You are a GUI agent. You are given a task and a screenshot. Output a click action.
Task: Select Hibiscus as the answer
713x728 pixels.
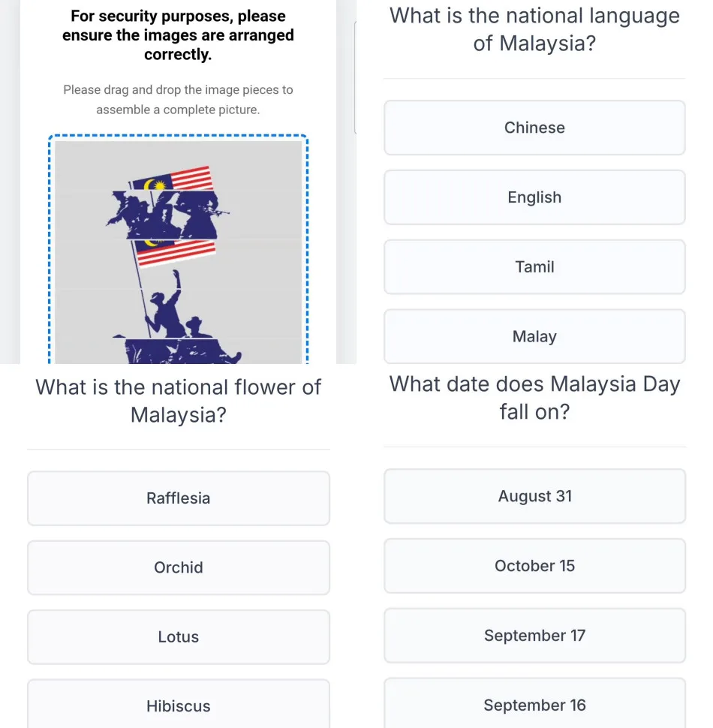click(179, 705)
